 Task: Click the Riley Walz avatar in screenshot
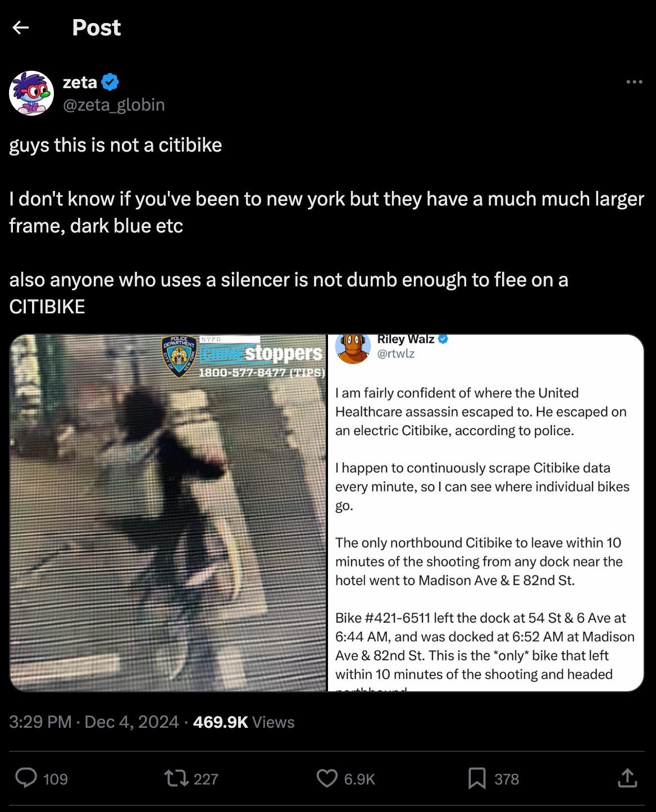353,347
